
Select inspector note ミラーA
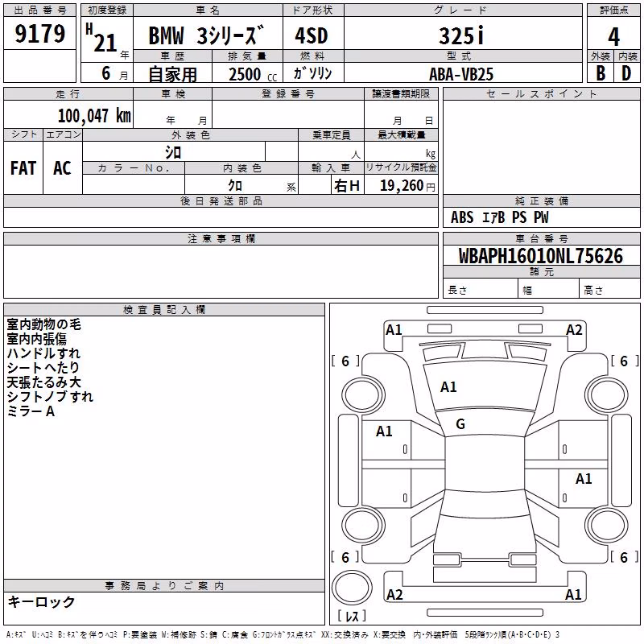tap(31, 411)
